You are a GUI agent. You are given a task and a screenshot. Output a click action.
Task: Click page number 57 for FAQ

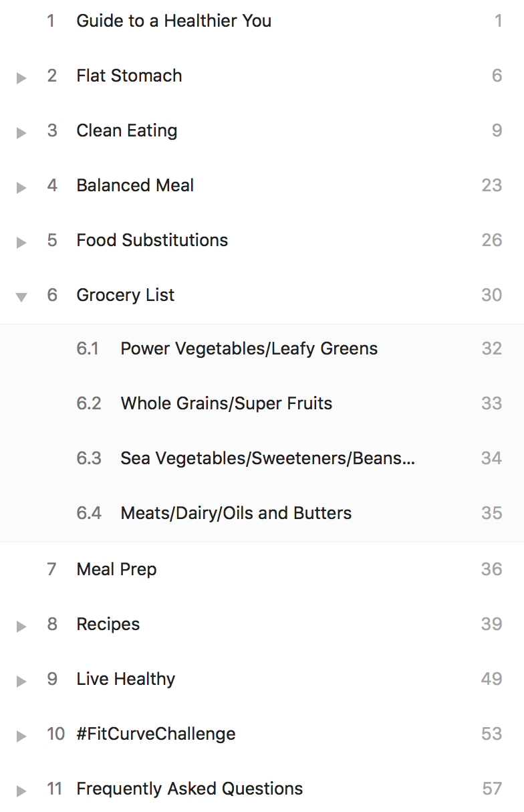[492, 789]
